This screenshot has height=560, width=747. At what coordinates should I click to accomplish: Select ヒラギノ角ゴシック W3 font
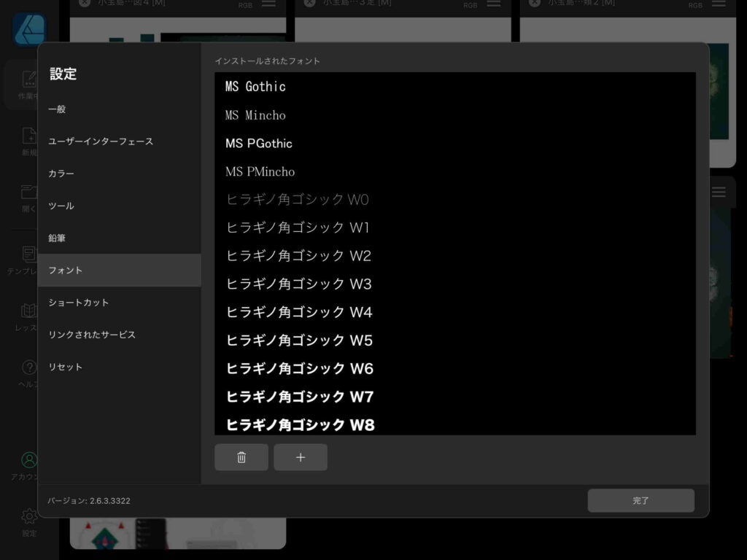pos(455,284)
